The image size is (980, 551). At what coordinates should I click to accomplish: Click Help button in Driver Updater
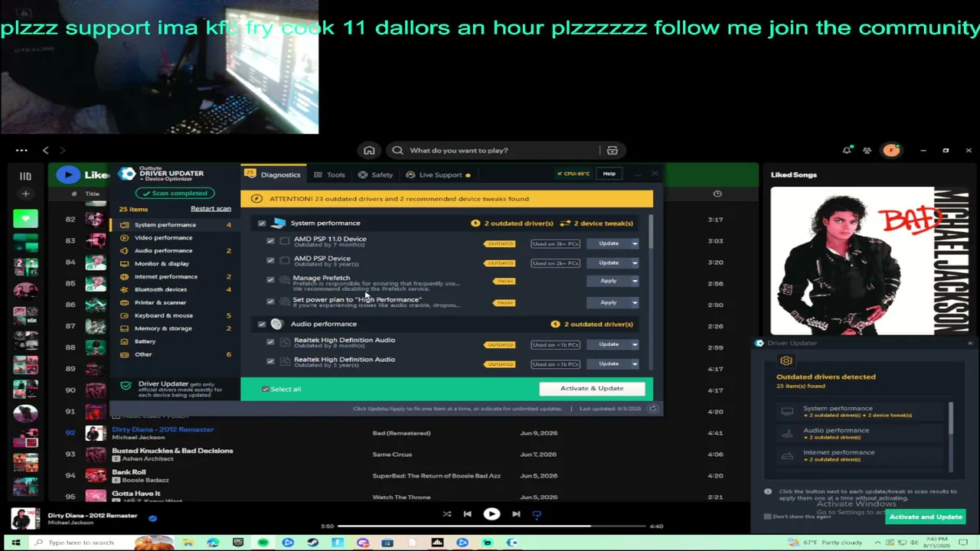609,174
